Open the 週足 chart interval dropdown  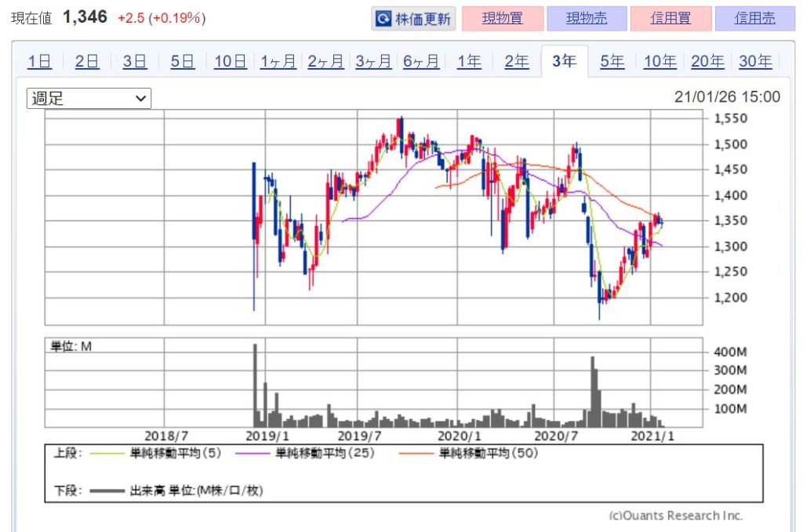pyautogui.click(x=89, y=98)
